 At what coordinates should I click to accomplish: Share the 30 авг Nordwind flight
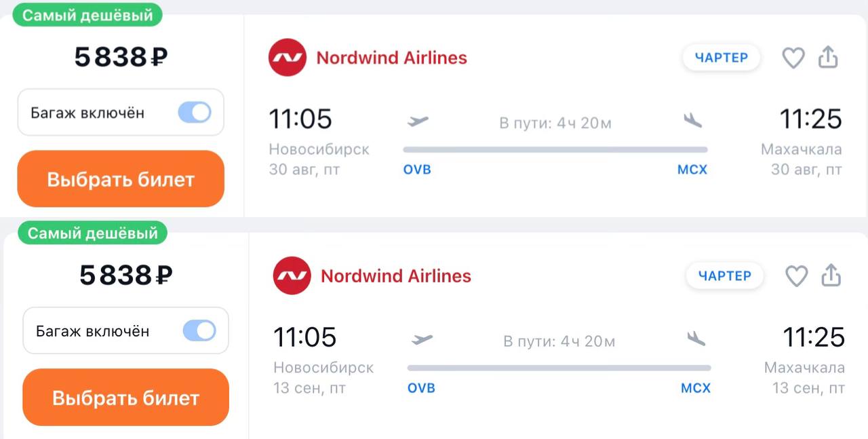click(828, 58)
